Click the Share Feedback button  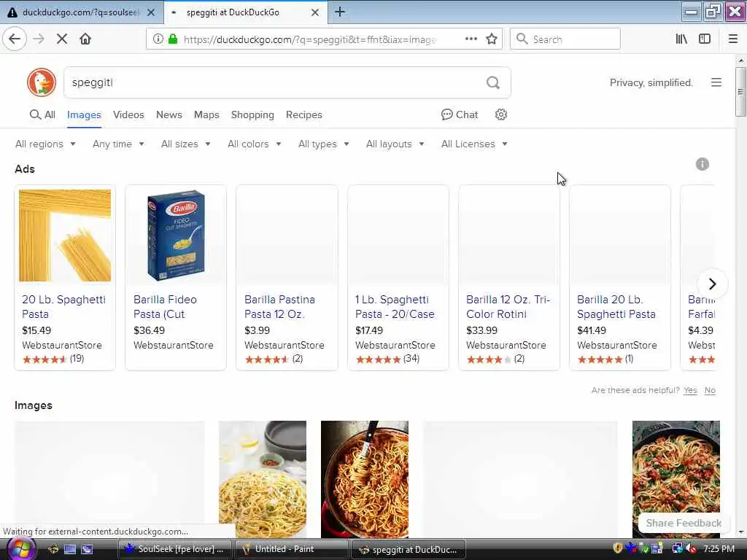click(x=683, y=524)
